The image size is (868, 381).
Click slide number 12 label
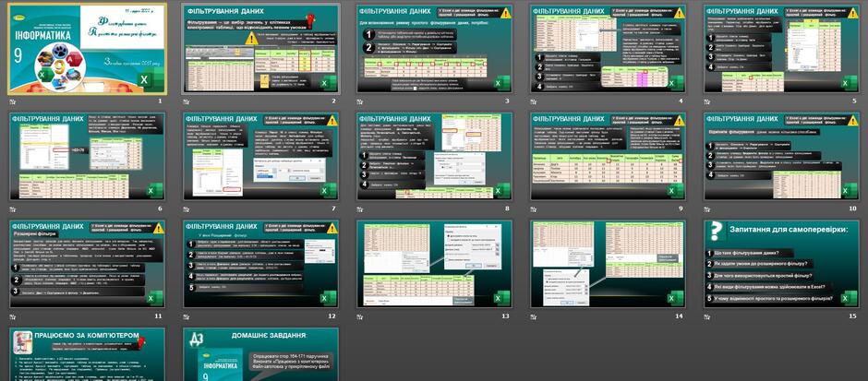point(332,316)
